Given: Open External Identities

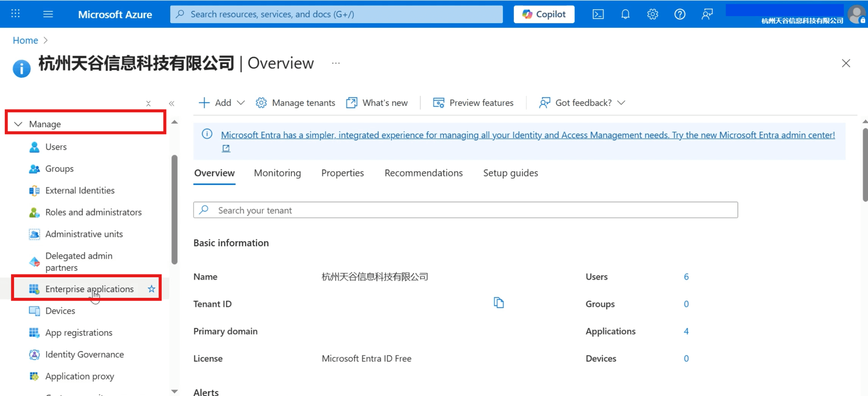Looking at the screenshot, I should [x=80, y=190].
